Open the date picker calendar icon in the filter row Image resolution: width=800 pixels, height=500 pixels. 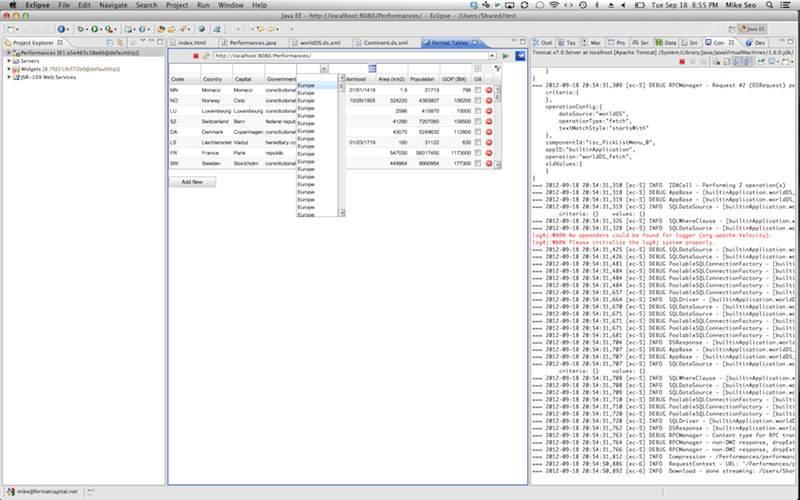(373, 68)
